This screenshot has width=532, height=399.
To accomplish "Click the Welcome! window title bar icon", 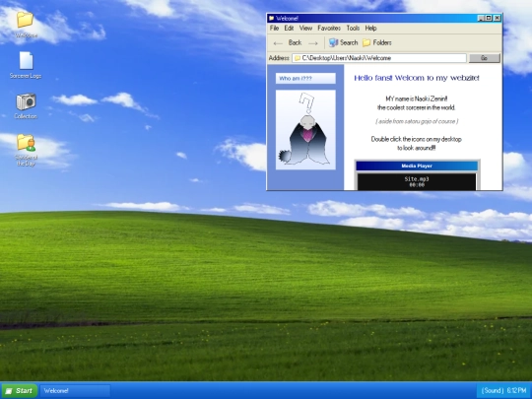I will 272,19.
